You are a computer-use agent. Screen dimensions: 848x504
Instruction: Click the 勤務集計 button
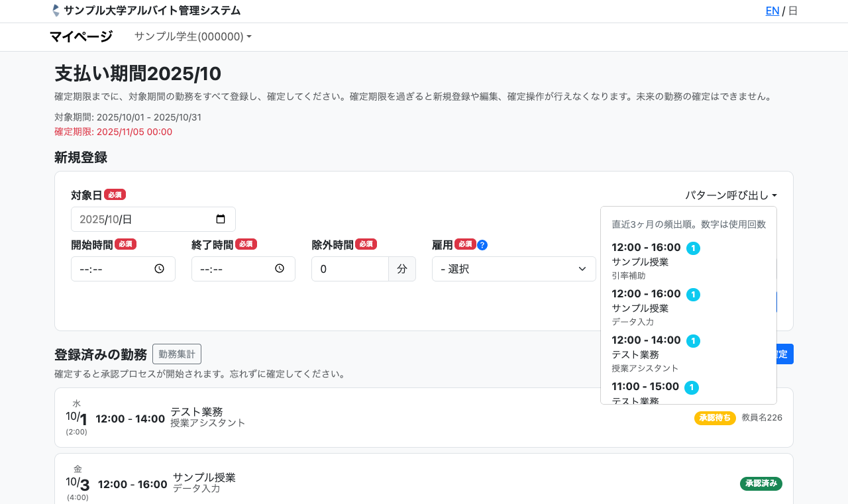176,354
